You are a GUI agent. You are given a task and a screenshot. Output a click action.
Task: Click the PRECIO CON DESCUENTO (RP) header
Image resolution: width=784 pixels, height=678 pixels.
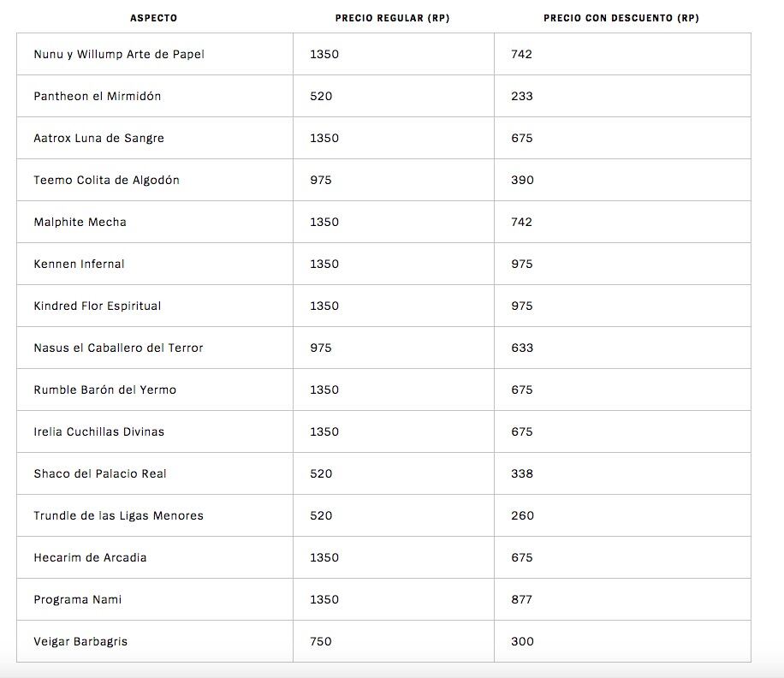click(621, 18)
